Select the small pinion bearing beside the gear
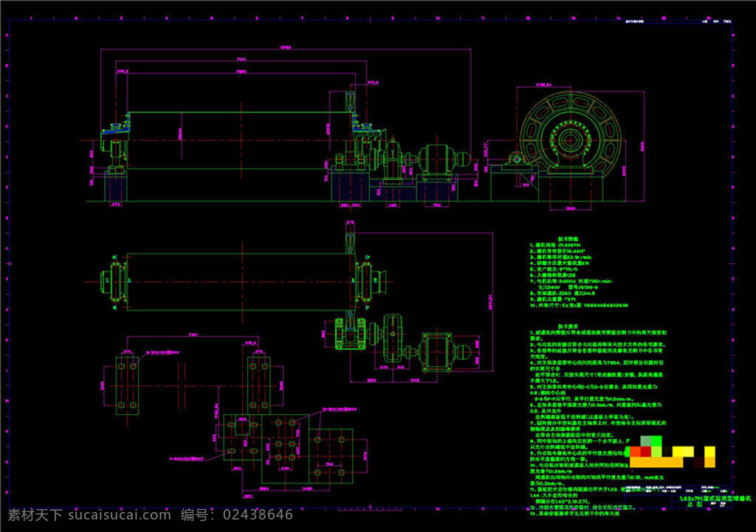 (516, 159)
